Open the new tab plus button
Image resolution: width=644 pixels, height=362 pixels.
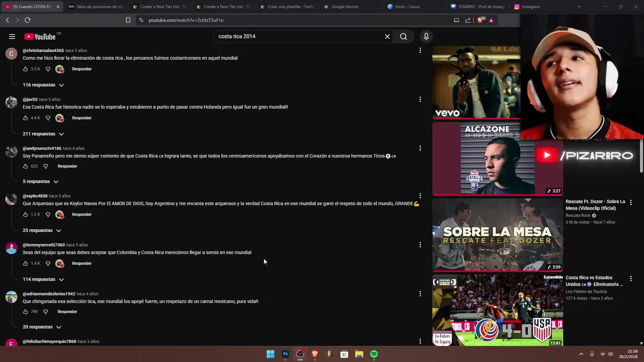tap(579, 7)
